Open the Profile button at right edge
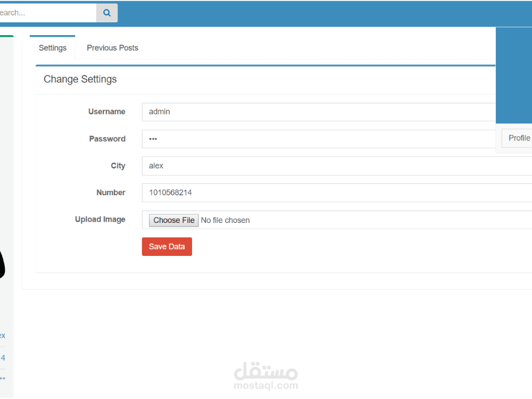The height and width of the screenshot is (399, 532). click(x=518, y=138)
